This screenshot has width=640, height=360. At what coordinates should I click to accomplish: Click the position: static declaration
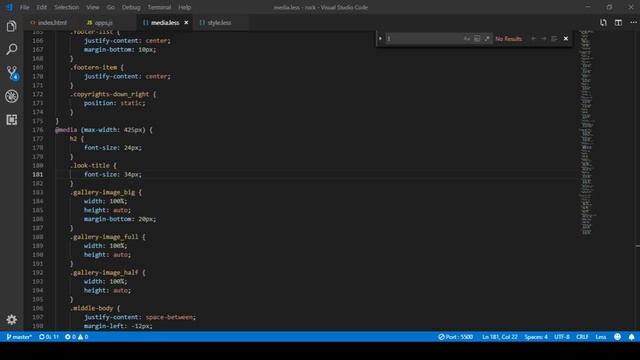pyautogui.click(x=114, y=103)
